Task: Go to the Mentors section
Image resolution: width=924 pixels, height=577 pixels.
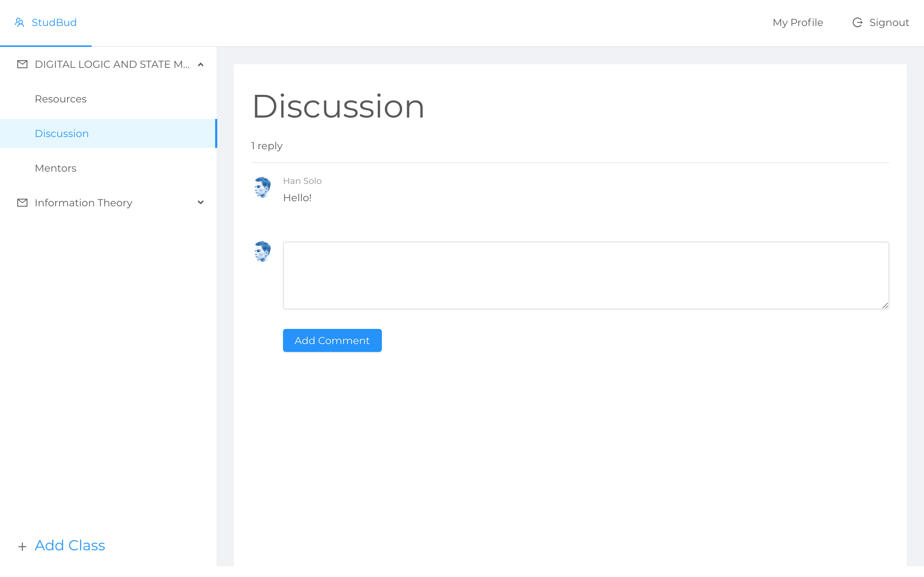Action: coord(56,168)
